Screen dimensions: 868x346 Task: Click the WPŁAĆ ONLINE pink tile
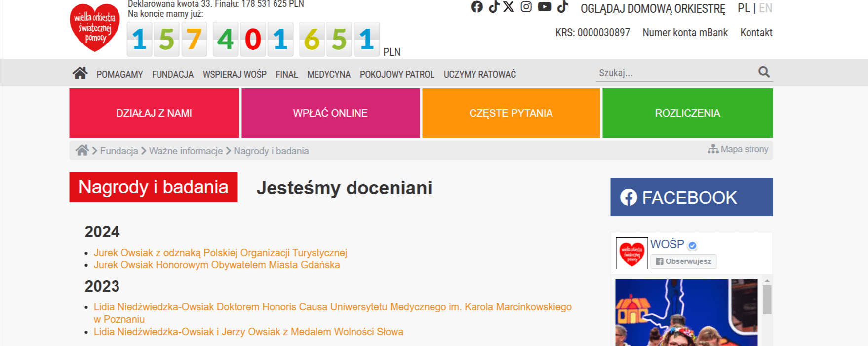click(x=330, y=113)
